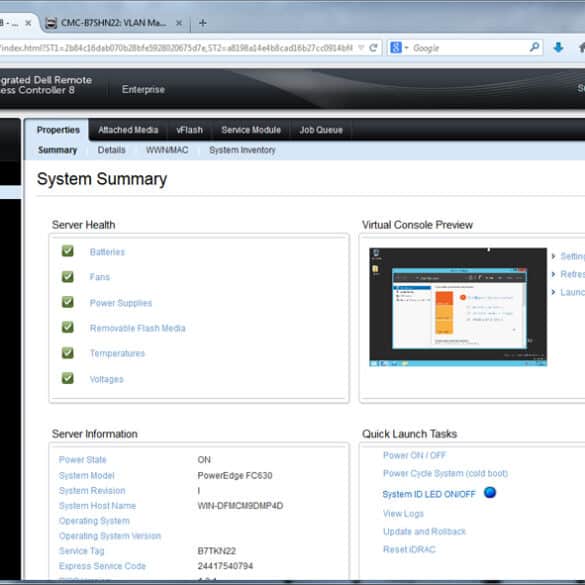Open a new browser tab with plus button
Image resolution: width=585 pixels, height=585 pixels.
[203, 23]
